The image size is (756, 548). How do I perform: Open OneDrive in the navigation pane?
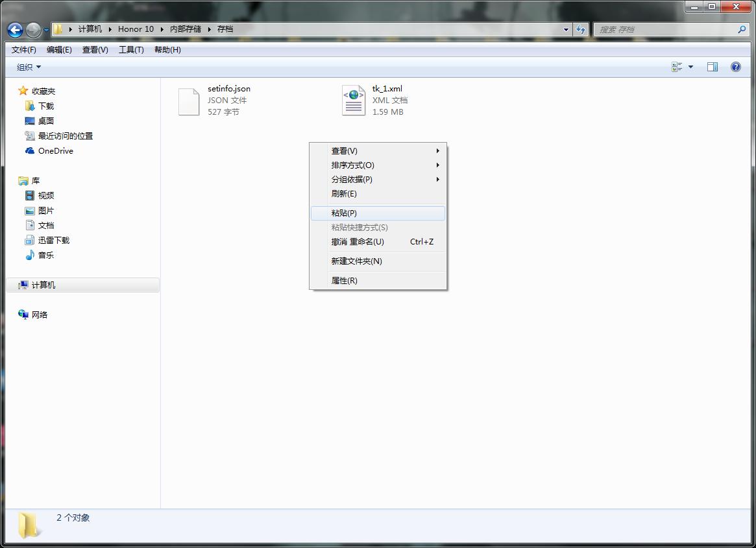[55, 151]
